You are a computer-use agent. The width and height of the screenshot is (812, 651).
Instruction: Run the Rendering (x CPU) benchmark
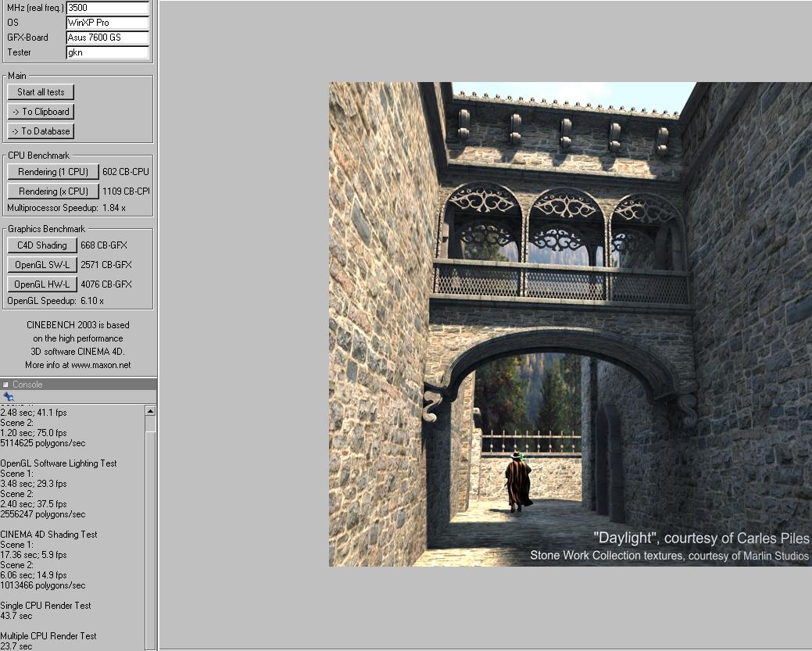pyautogui.click(x=53, y=191)
